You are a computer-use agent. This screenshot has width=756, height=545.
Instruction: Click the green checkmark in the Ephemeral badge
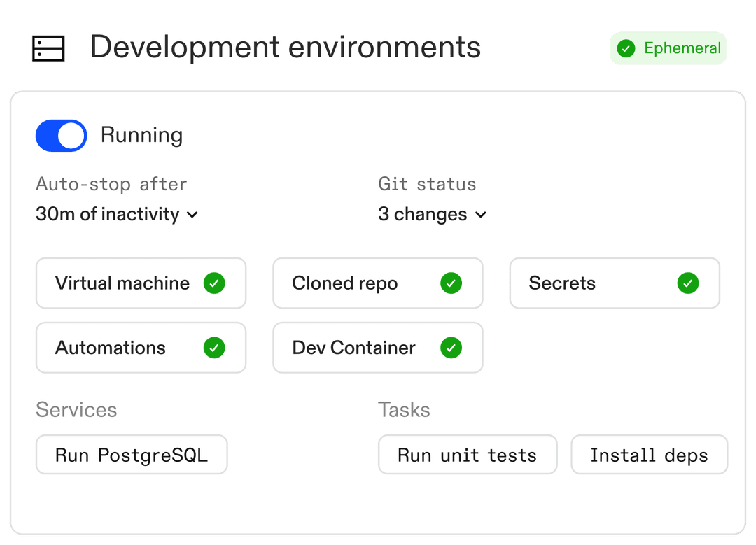point(626,48)
